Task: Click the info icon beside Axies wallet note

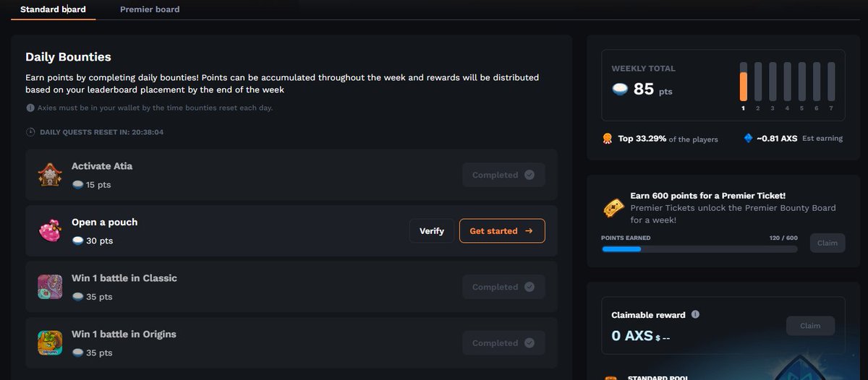Action: coord(30,108)
